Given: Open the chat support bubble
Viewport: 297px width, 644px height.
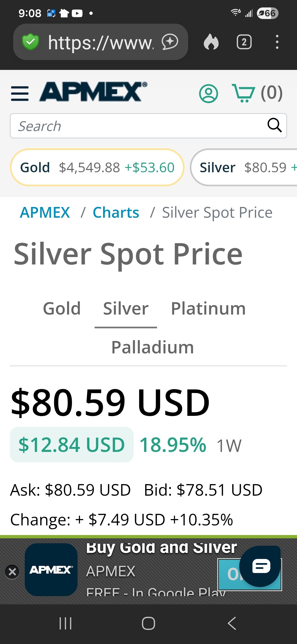Looking at the screenshot, I should (260, 566).
